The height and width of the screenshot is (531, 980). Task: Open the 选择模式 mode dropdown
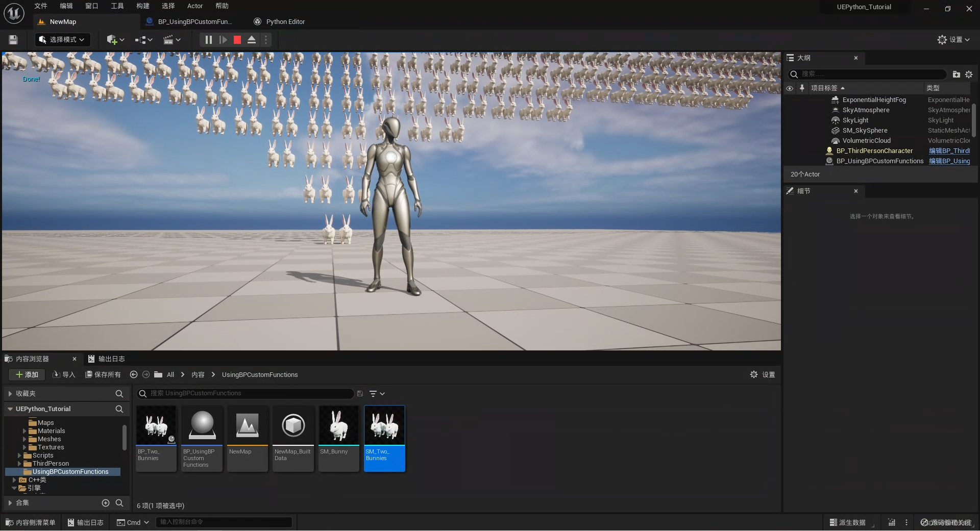point(62,40)
